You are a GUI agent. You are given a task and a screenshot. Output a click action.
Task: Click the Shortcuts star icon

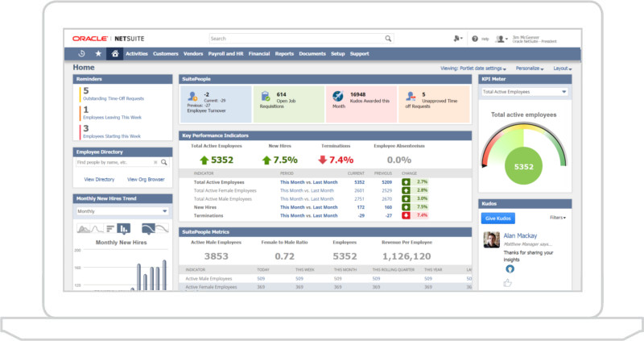tap(98, 54)
